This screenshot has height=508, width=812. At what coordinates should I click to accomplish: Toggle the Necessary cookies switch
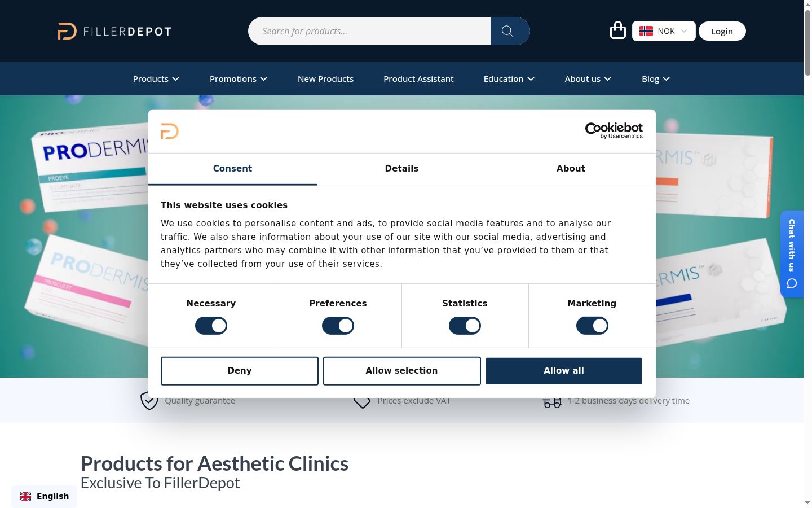coord(211,326)
